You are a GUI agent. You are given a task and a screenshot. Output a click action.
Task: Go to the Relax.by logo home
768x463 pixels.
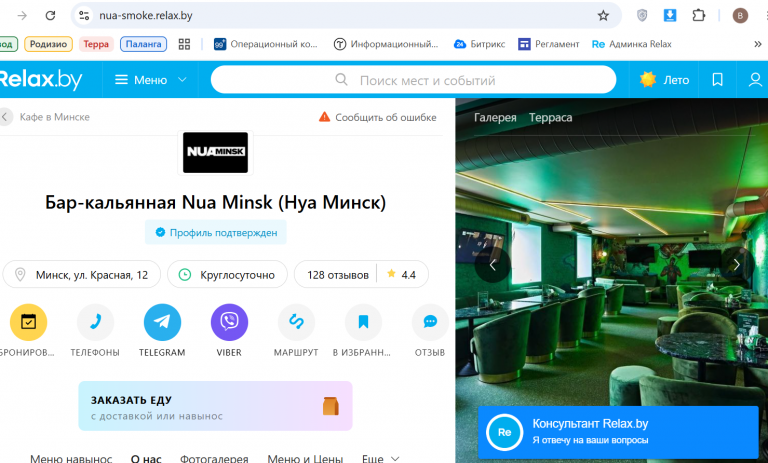coord(41,79)
